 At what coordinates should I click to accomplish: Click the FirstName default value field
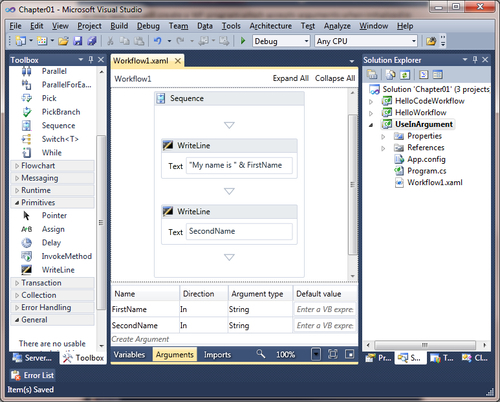point(325,310)
